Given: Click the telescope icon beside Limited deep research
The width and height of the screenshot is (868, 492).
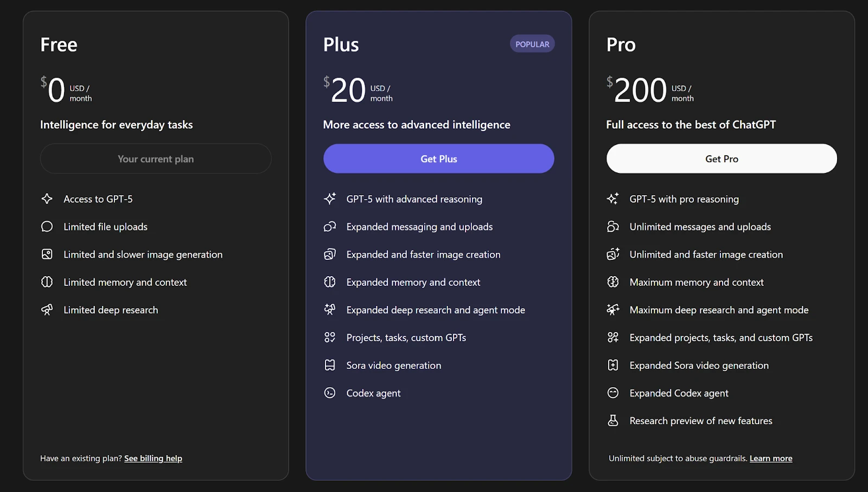Looking at the screenshot, I should coord(47,310).
